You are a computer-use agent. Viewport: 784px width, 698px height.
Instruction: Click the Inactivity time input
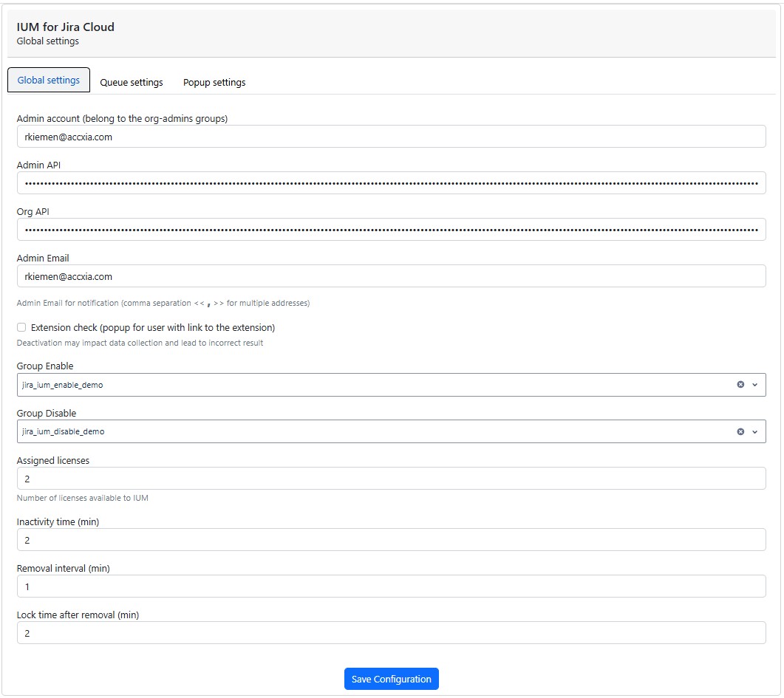click(x=391, y=540)
